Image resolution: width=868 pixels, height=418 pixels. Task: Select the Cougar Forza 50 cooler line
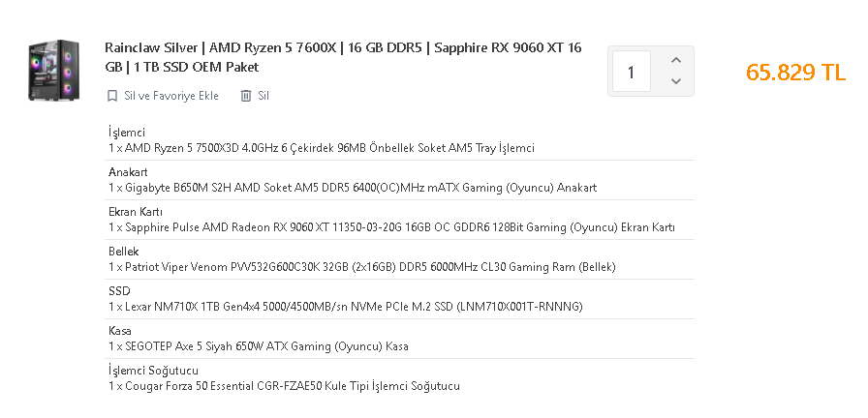coord(285,386)
